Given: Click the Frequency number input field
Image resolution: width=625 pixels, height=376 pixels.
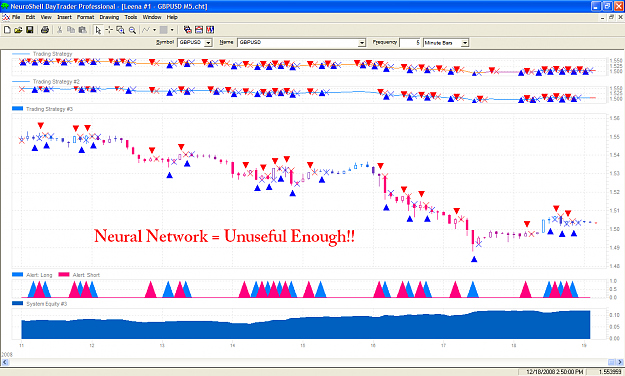Looking at the screenshot, I should pos(410,42).
